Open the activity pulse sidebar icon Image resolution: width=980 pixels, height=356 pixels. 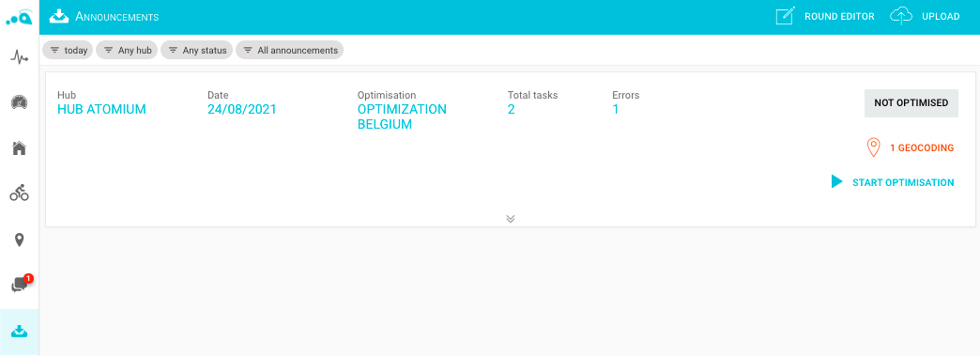pyautogui.click(x=20, y=58)
